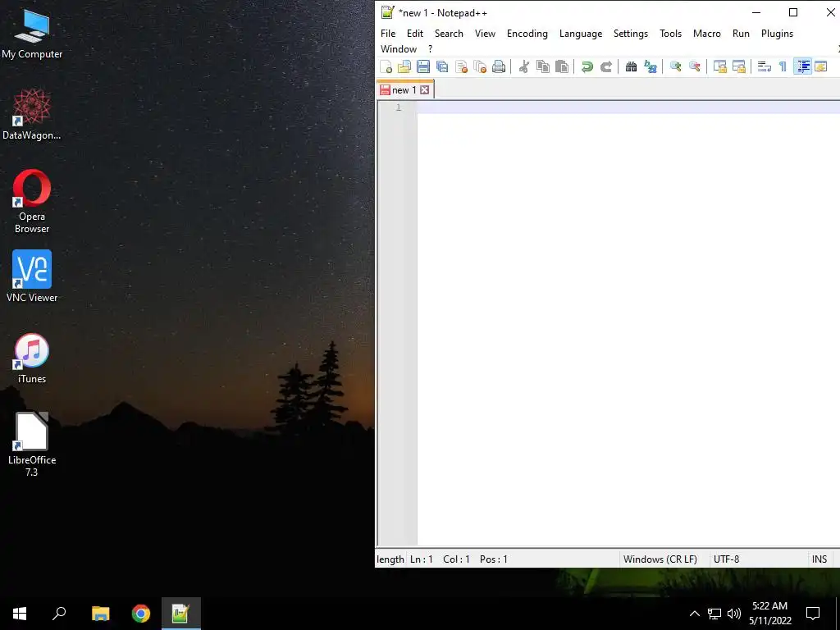Click the Paste clipboard icon
Image resolution: width=840 pixels, height=630 pixels.
(x=561, y=66)
